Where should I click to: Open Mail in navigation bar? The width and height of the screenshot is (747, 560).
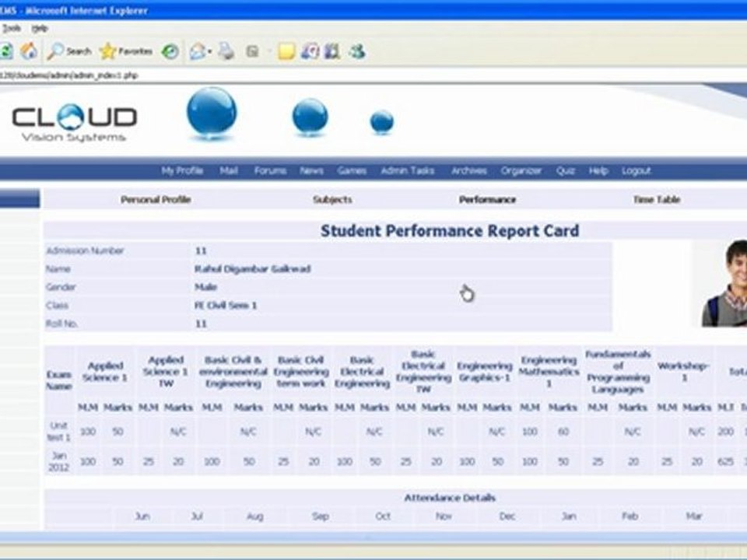[229, 170]
